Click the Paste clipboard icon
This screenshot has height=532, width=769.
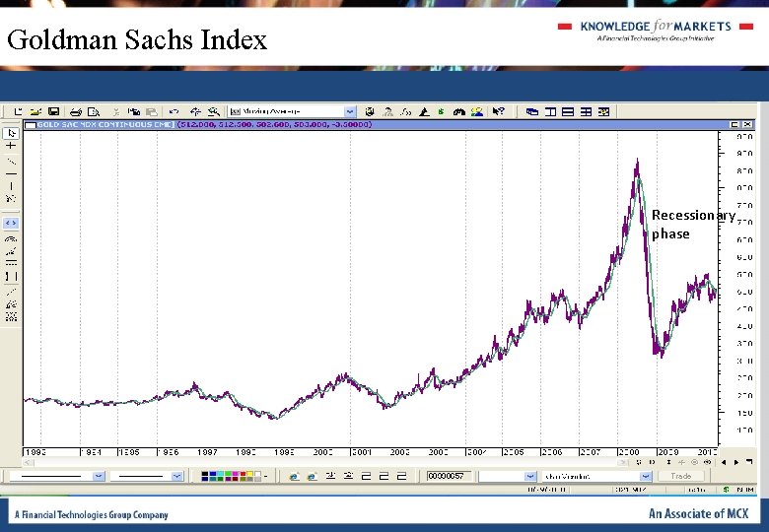[152, 111]
